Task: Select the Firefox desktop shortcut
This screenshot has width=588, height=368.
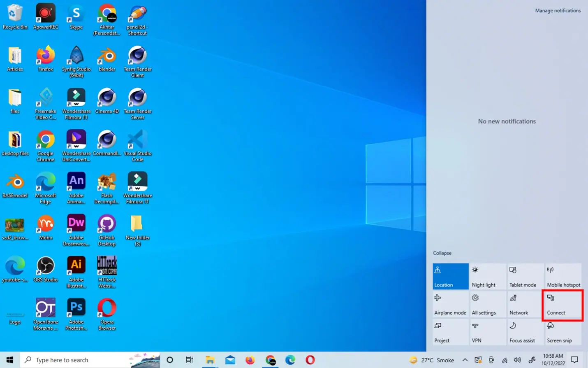Action: 46,59
